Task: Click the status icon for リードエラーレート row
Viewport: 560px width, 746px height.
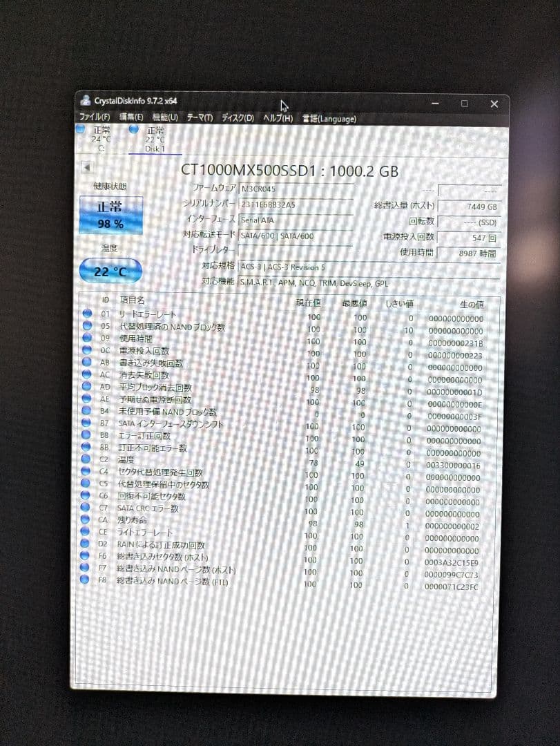Action: point(87,314)
